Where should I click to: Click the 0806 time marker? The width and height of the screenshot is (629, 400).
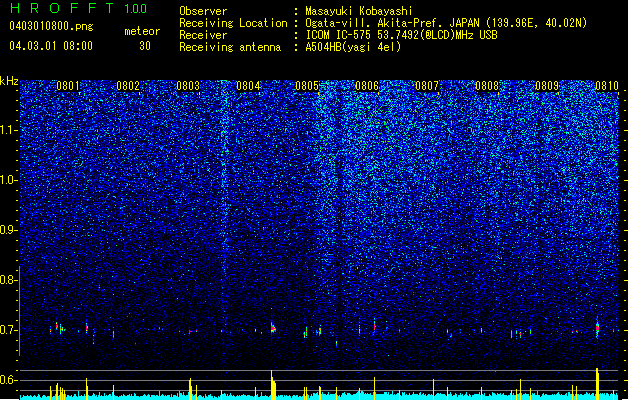[x=367, y=86]
